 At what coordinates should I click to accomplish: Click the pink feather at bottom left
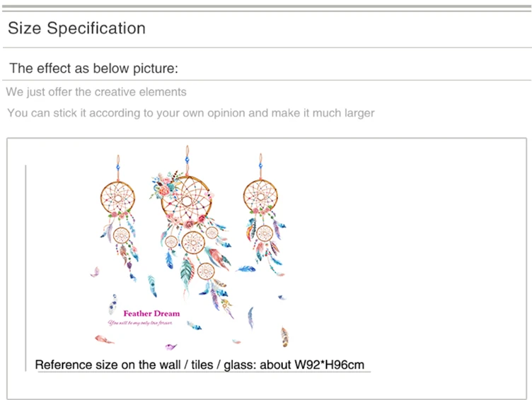click(x=104, y=339)
